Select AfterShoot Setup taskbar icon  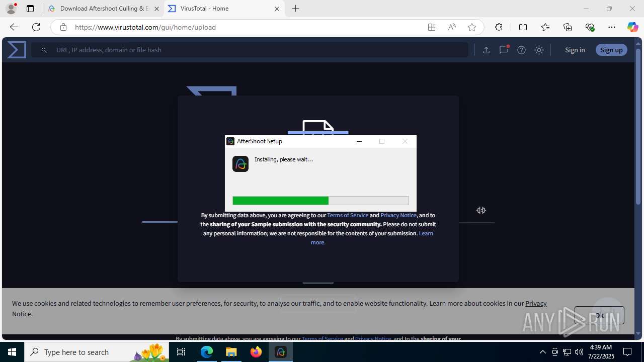281,352
